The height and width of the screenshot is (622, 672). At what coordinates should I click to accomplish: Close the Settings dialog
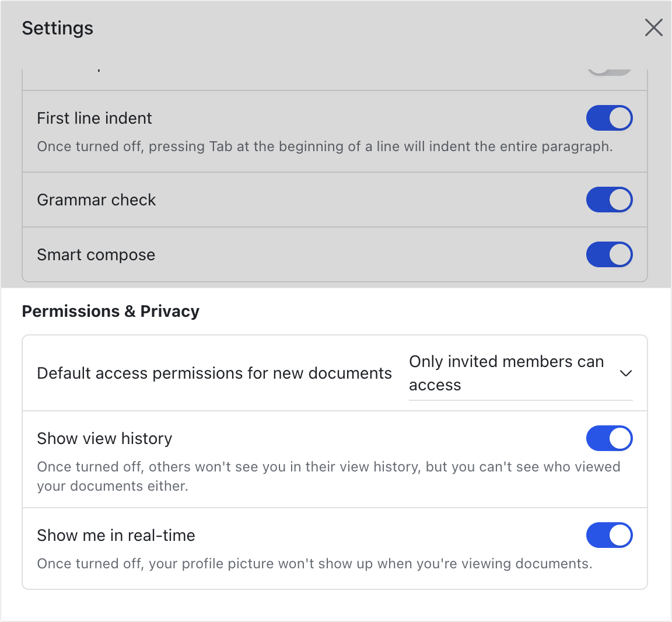pyautogui.click(x=653, y=27)
